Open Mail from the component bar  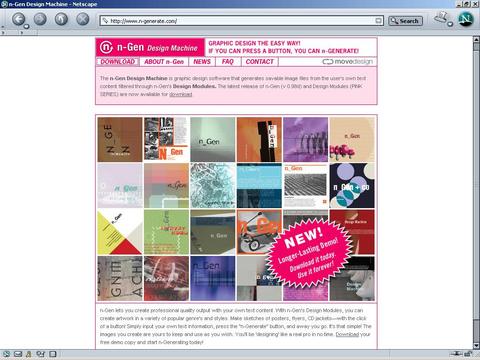point(18,354)
